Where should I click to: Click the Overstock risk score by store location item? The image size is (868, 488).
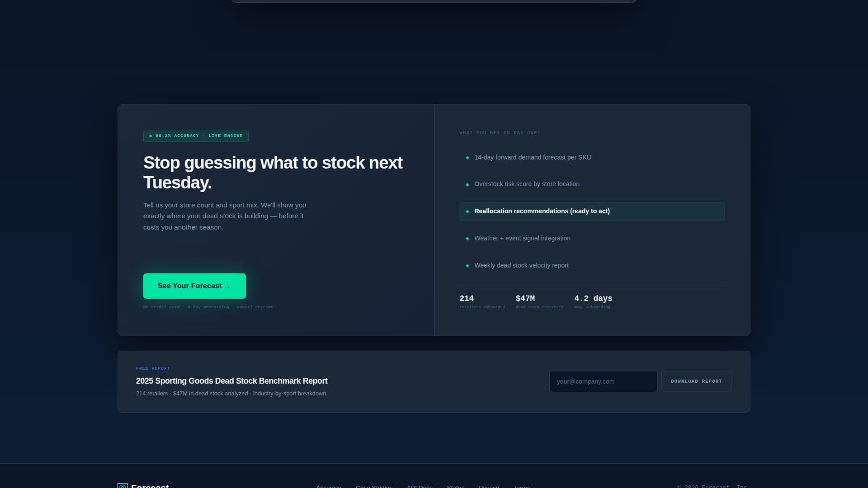[x=592, y=184]
